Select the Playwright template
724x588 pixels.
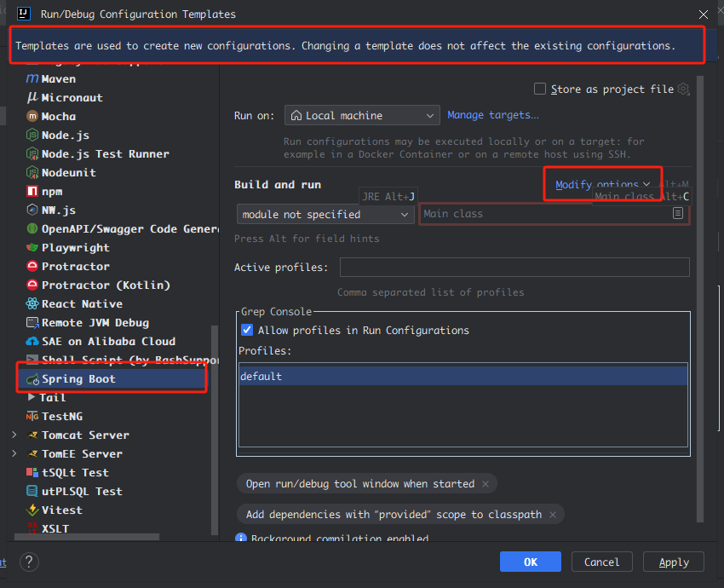point(76,248)
